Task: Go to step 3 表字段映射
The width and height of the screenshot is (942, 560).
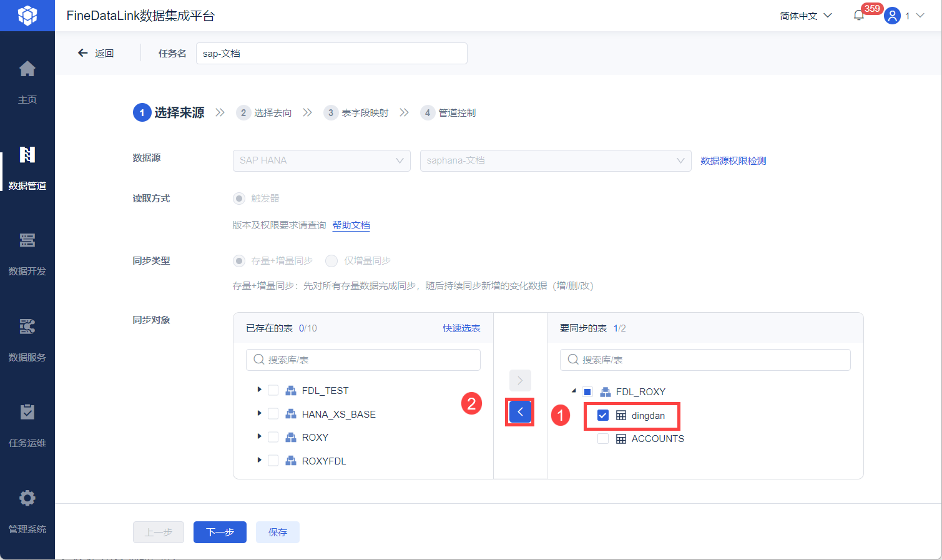Action: 356,112
